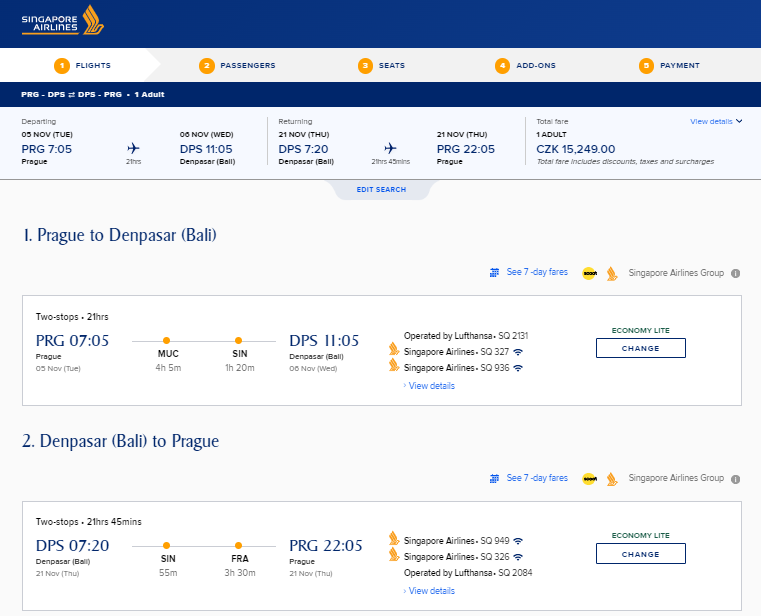Click the Singapore Airlines logo
Screen dimensions: 761x616
(62, 20)
